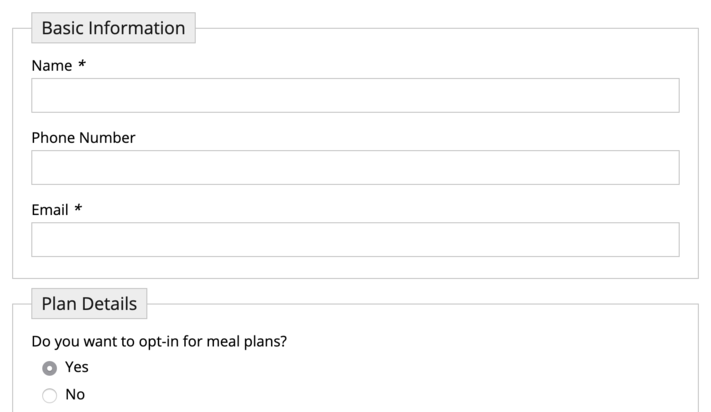Click the Email field label text
711x412 pixels.
click(x=50, y=210)
